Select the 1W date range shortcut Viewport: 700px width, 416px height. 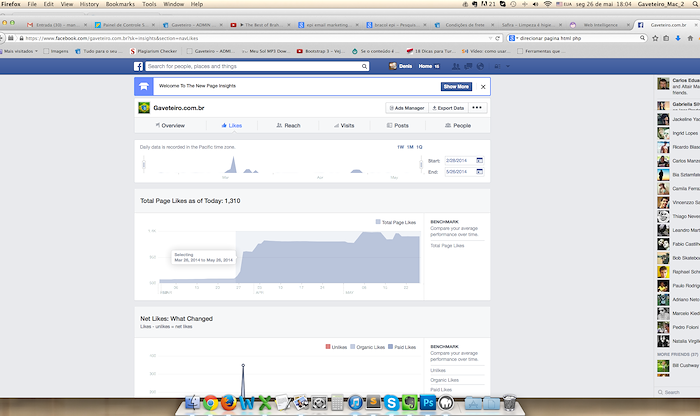(x=400, y=147)
